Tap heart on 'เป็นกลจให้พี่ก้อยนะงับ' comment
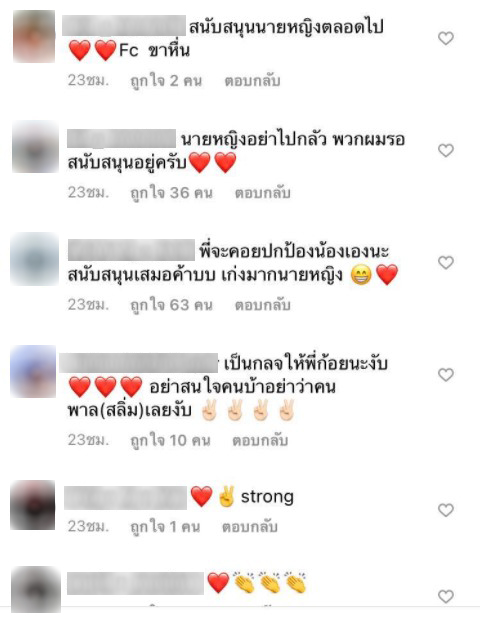The height and width of the screenshot is (619, 480). (446, 375)
